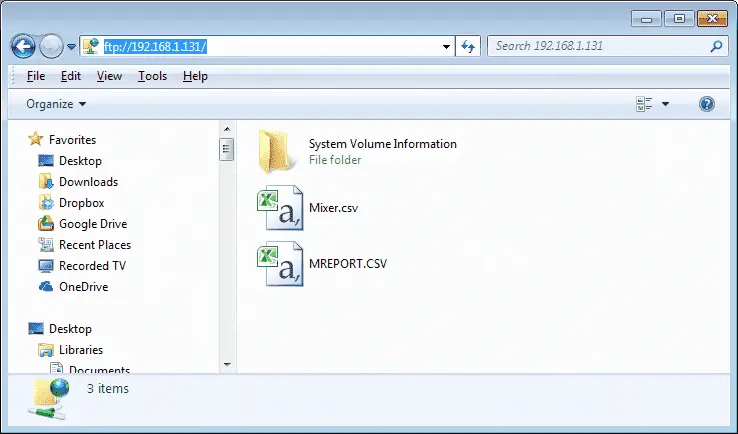Viewport: 738px width, 434px height.
Task: Close the Explorer window
Action: 712,19
